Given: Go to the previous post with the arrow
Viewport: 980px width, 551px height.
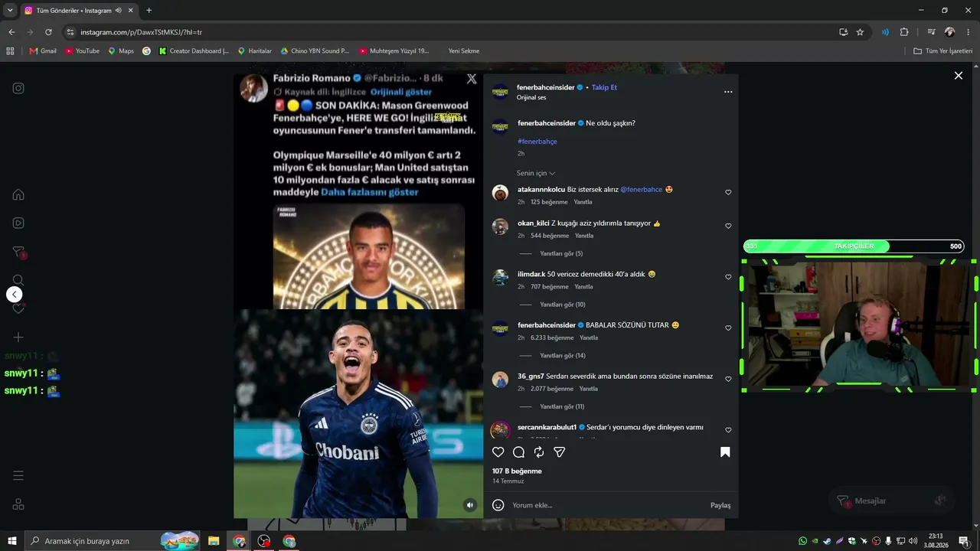Looking at the screenshot, I should pyautogui.click(x=15, y=295).
